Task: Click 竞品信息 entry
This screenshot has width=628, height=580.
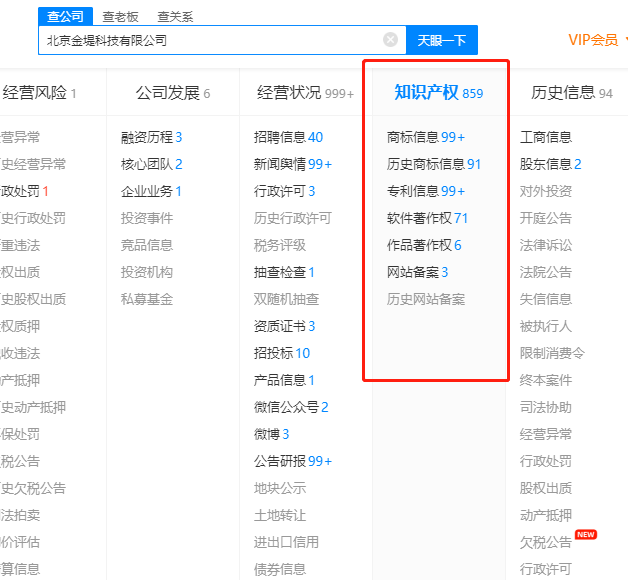Action: [x=147, y=245]
